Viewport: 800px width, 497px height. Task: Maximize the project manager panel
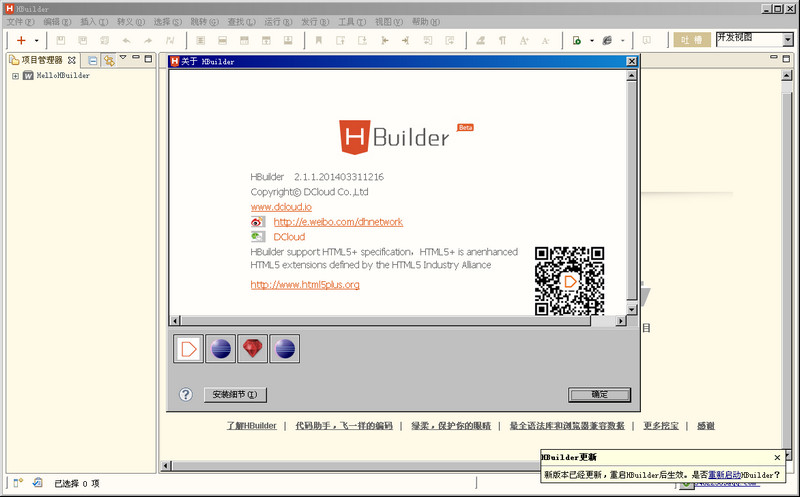[148, 59]
